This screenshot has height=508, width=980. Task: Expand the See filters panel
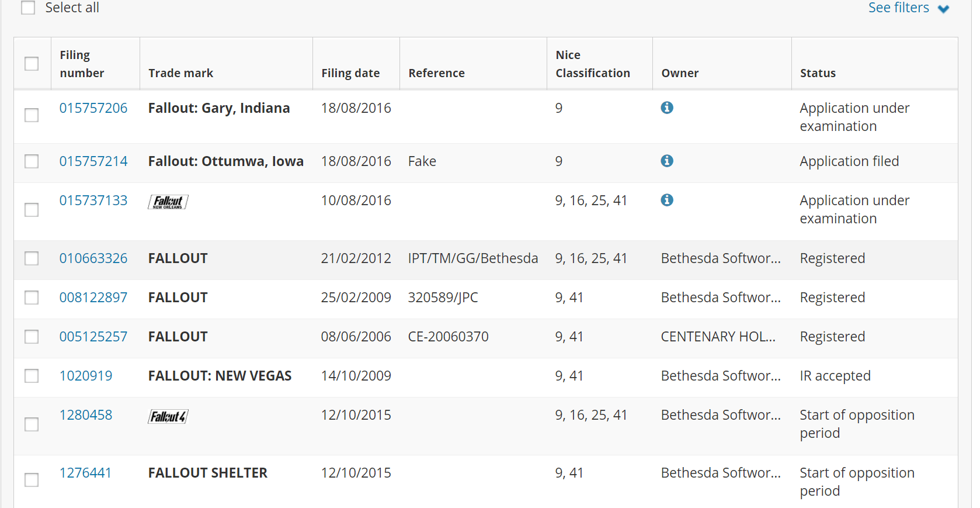(908, 8)
